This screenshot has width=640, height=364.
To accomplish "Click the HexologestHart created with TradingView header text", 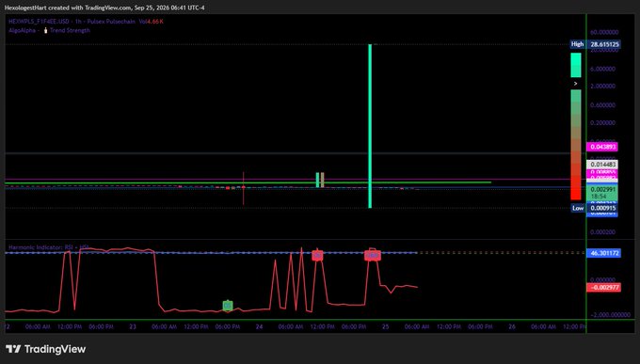I will coord(104,8).
